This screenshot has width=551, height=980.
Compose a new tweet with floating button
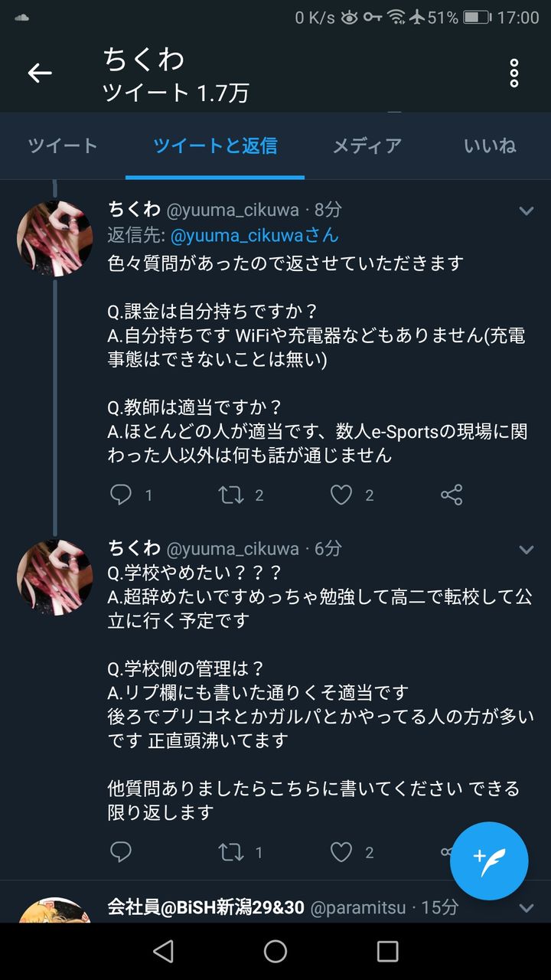(x=489, y=861)
